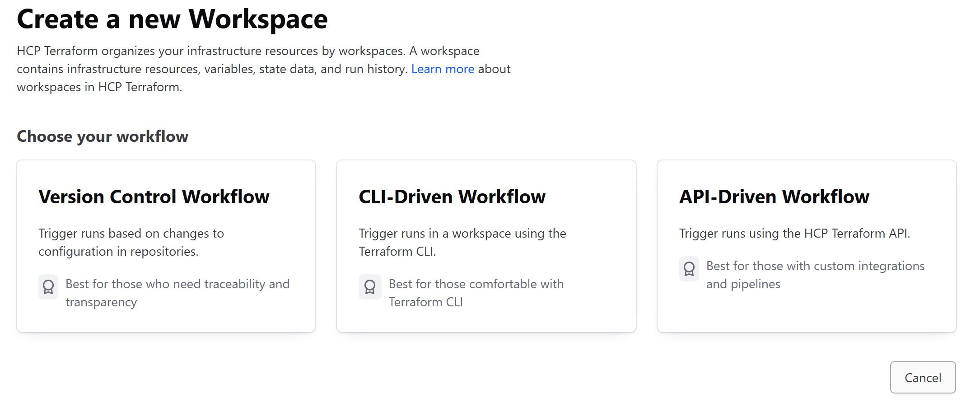
Task: Click the award icon in API-Driven card
Action: [689, 269]
